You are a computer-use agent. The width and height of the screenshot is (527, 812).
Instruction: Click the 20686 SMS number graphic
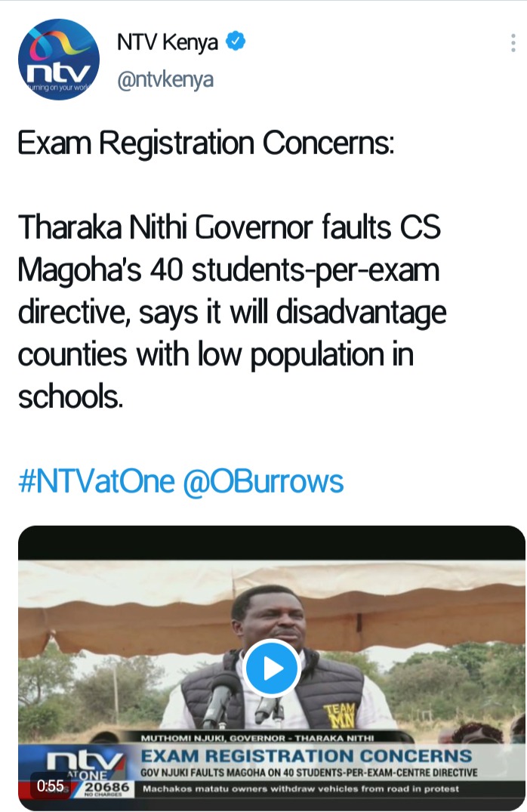[x=106, y=788]
